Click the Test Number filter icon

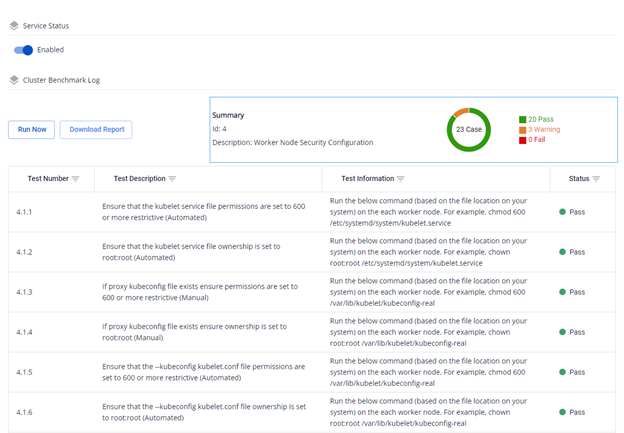pyautogui.click(x=78, y=179)
